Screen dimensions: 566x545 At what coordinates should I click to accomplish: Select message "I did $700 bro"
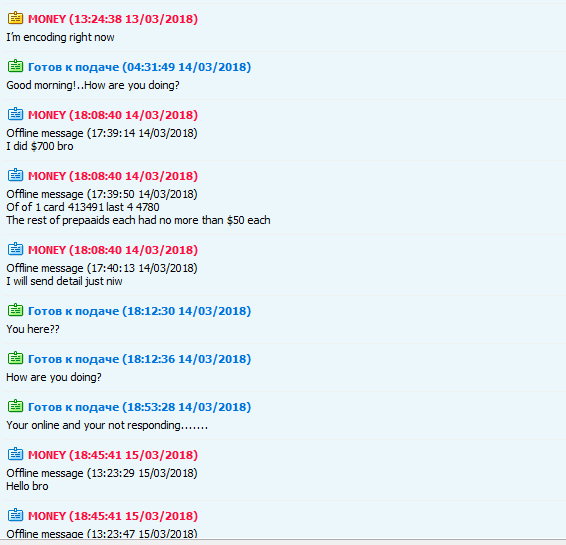coord(40,146)
